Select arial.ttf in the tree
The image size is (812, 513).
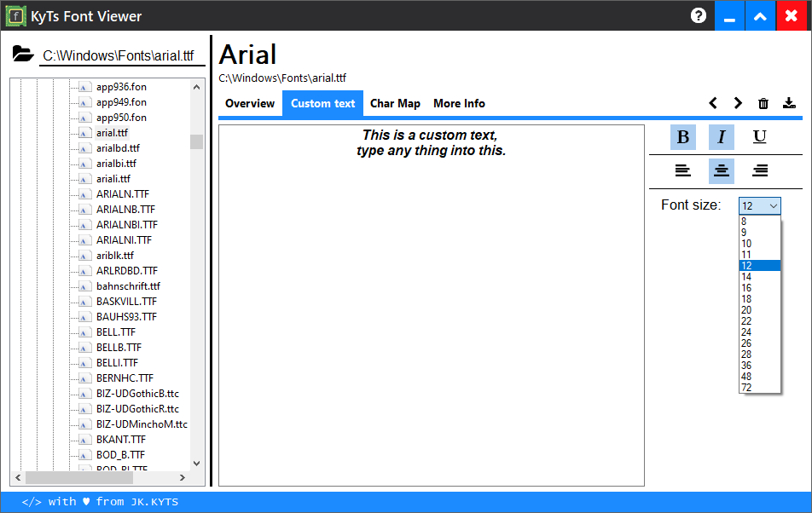coord(112,133)
